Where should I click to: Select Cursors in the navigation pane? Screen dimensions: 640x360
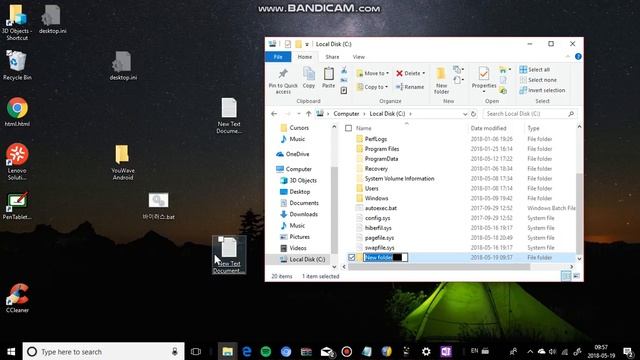coord(299,128)
